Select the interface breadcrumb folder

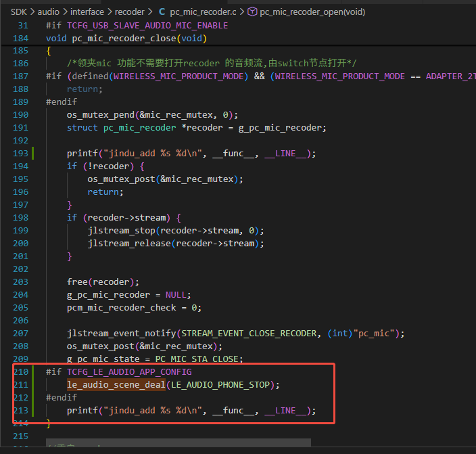pyautogui.click(x=87, y=12)
